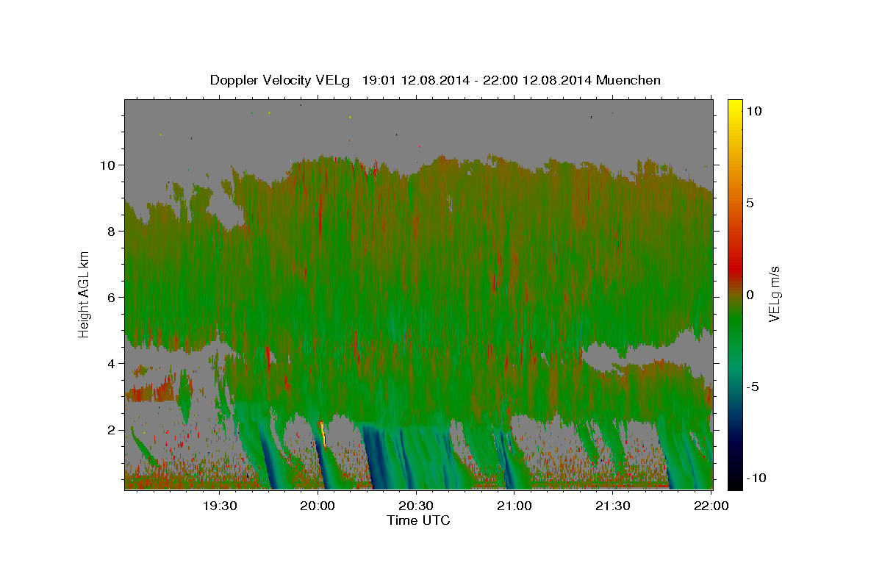Click the 'VELg m/s' colorbar label

(x=774, y=293)
